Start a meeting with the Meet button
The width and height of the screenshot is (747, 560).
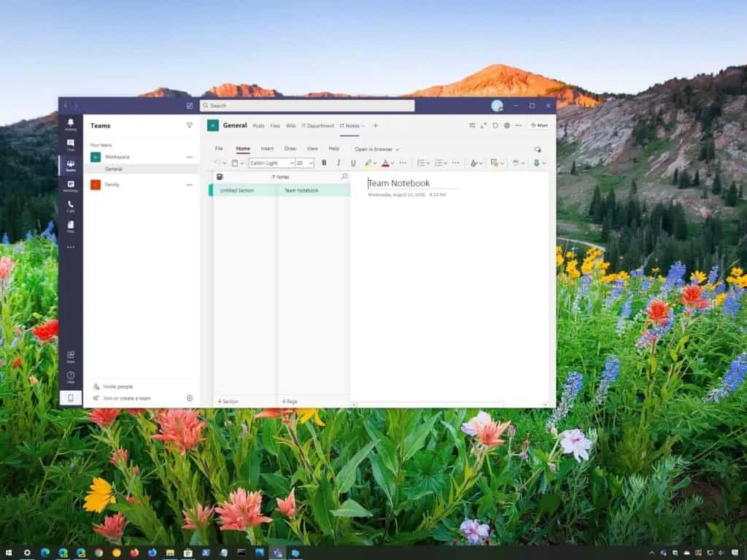[x=539, y=125]
